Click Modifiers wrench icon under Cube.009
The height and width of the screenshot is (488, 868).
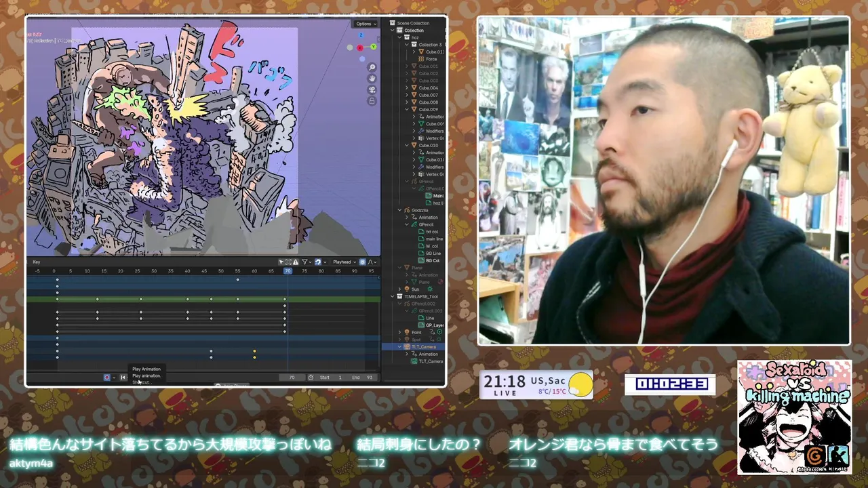[x=421, y=131]
